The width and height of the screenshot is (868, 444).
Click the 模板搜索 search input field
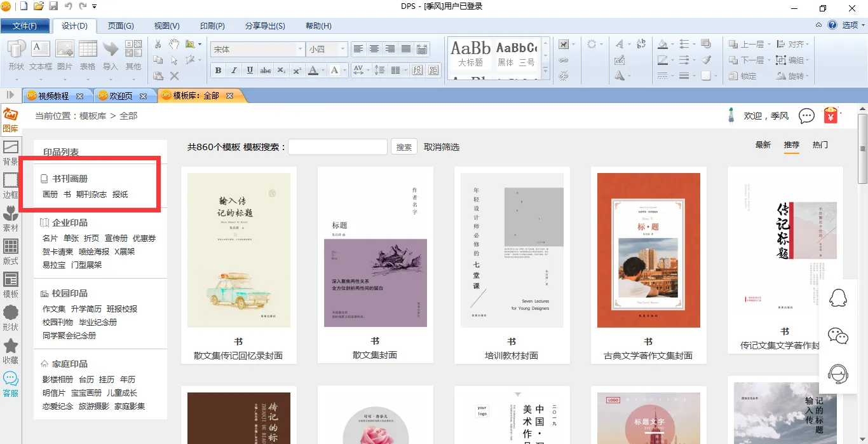pyautogui.click(x=337, y=147)
